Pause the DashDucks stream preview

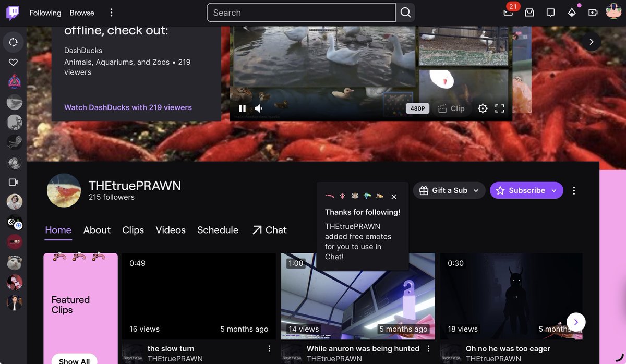[x=242, y=108]
